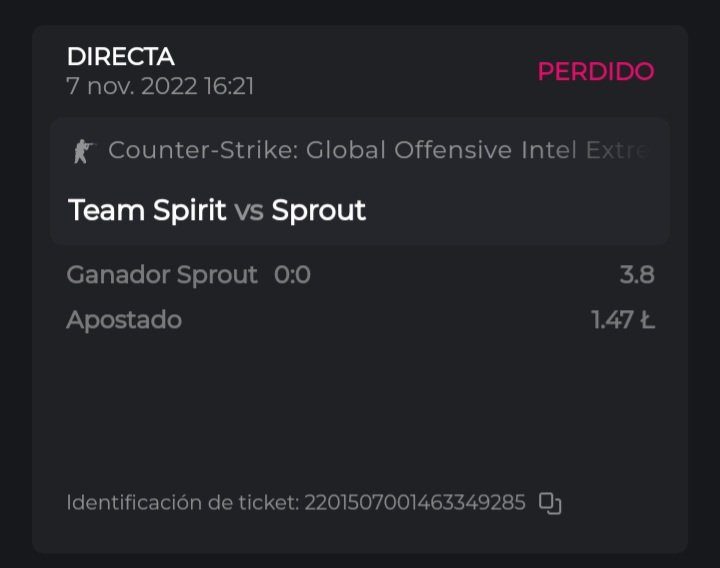Click the Ł currency symbol next to the stake
This screenshot has height=568, width=720.
(x=646, y=321)
